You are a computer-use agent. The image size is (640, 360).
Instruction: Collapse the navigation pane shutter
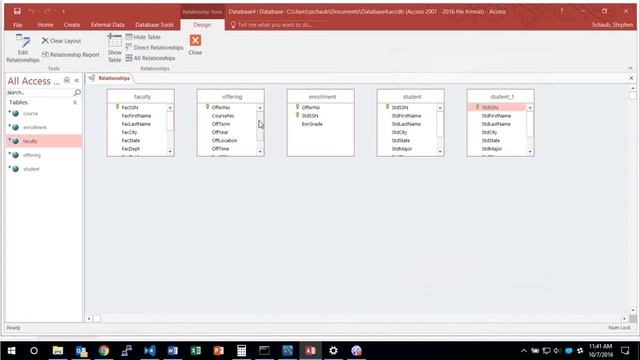(x=77, y=80)
